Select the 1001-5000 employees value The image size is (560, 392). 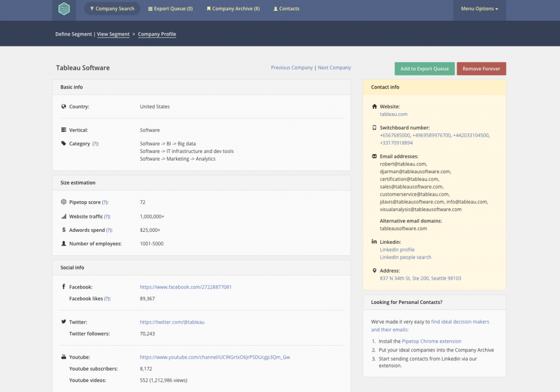(x=151, y=243)
